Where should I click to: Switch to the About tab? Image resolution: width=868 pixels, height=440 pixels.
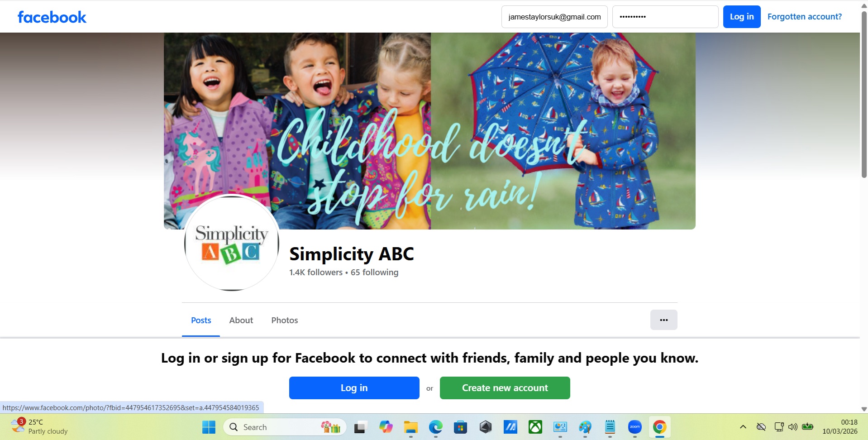pos(241,320)
